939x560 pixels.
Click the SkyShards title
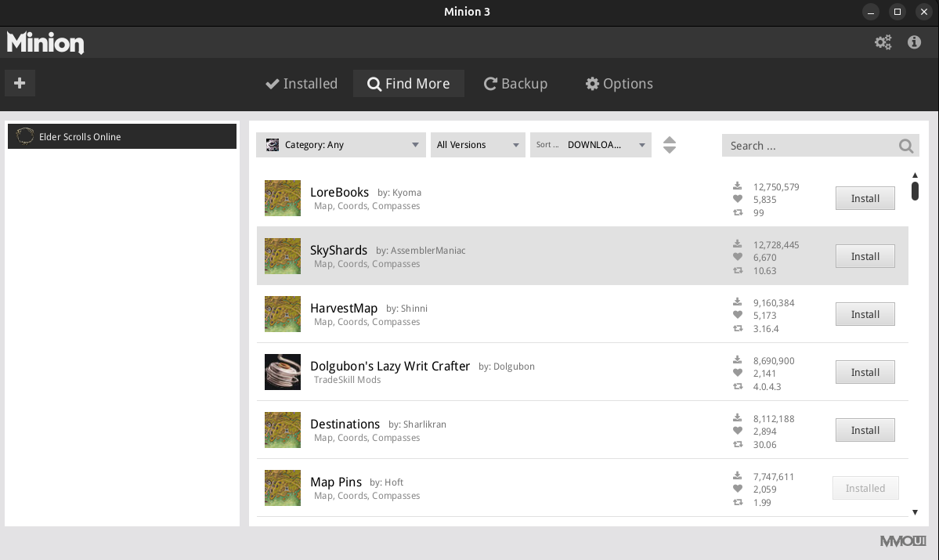[x=338, y=251]
